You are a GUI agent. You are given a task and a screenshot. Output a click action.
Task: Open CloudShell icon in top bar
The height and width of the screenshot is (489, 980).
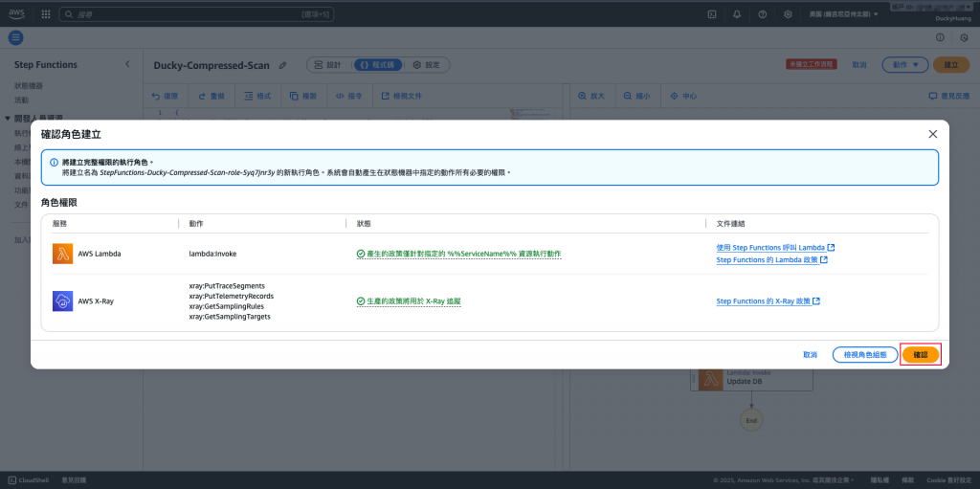coord(711,13)
